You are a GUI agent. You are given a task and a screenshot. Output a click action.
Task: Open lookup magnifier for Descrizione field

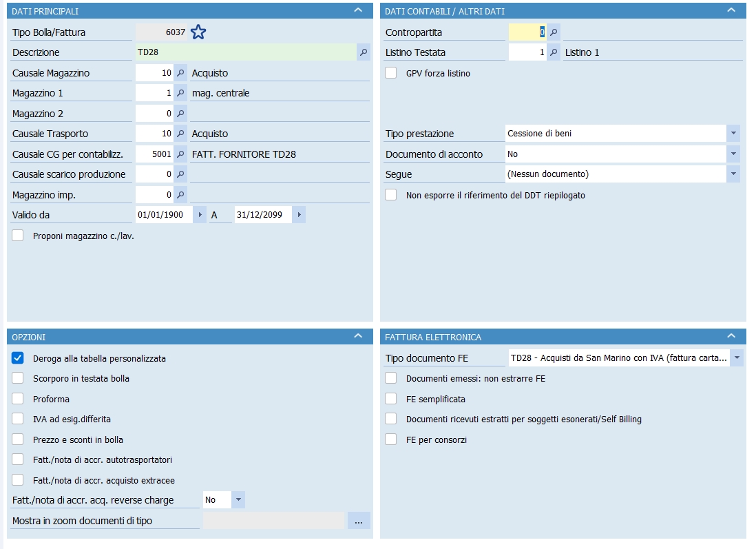(364, 52)
